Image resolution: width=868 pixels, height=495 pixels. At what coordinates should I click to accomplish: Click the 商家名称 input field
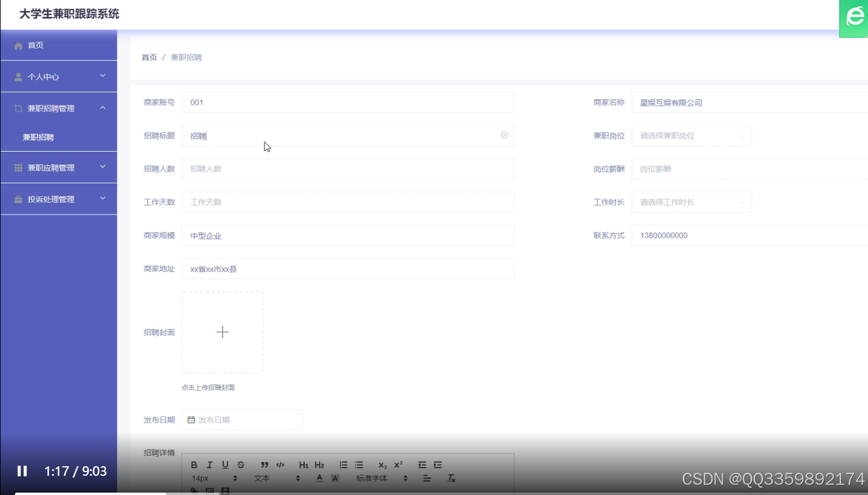pos(750,102)
